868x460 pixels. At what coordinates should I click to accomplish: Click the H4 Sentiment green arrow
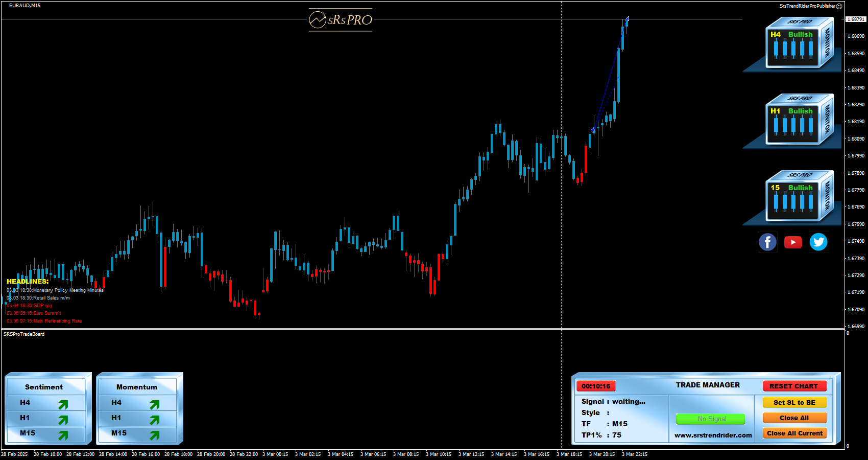click(x=63, y=405)
